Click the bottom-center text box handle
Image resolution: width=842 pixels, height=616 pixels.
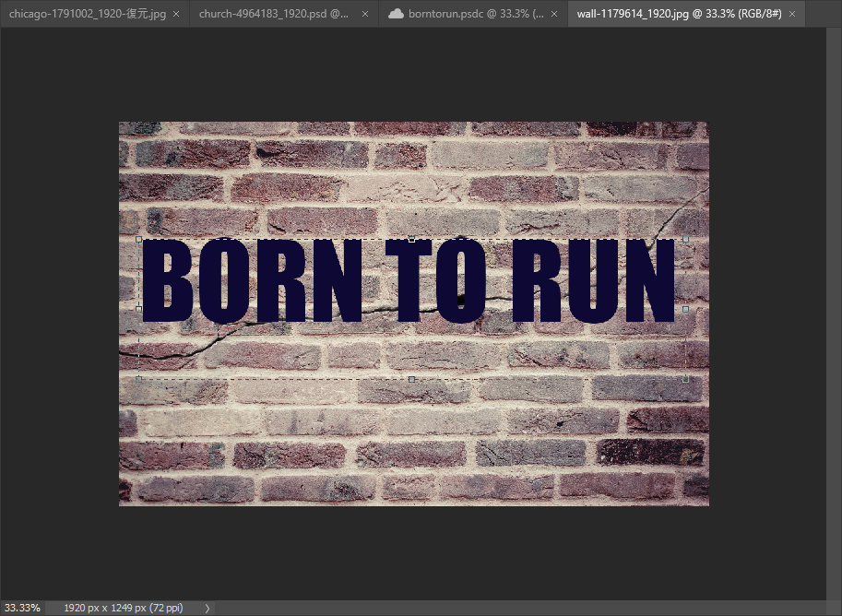(x=412, y=379)
